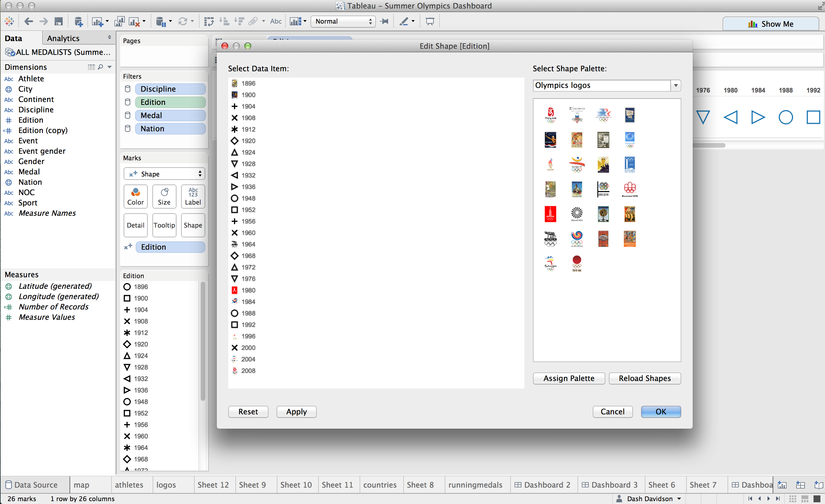This screenshot has width=825, height=504.
Task: Click the Undo back arrow in toolbar
Action: pyautogui.click(x=29, y=22)
